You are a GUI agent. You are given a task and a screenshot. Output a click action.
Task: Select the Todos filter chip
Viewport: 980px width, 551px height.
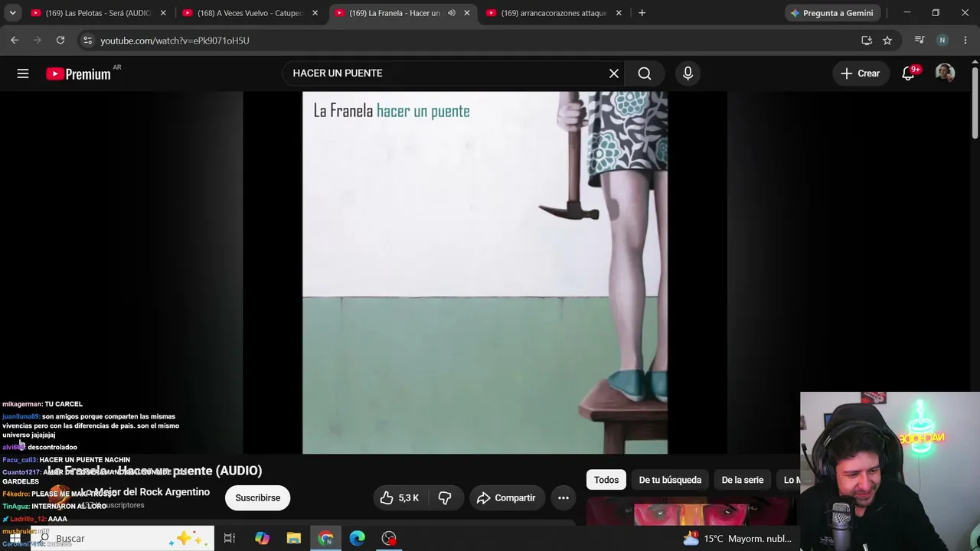tap(606, 480)
